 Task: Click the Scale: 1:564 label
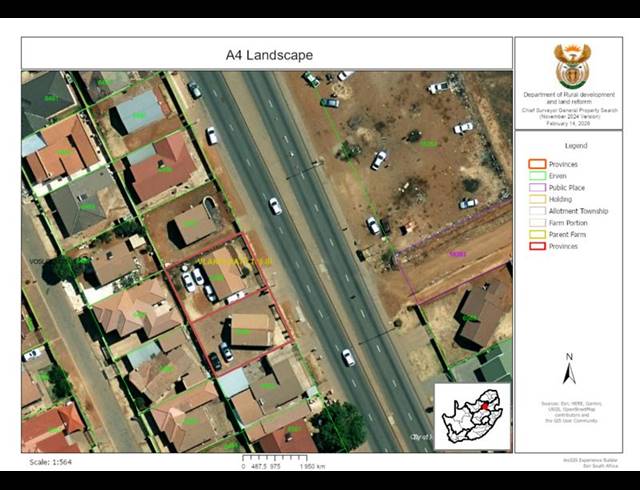pyautogui.click(x=49, y=462)
